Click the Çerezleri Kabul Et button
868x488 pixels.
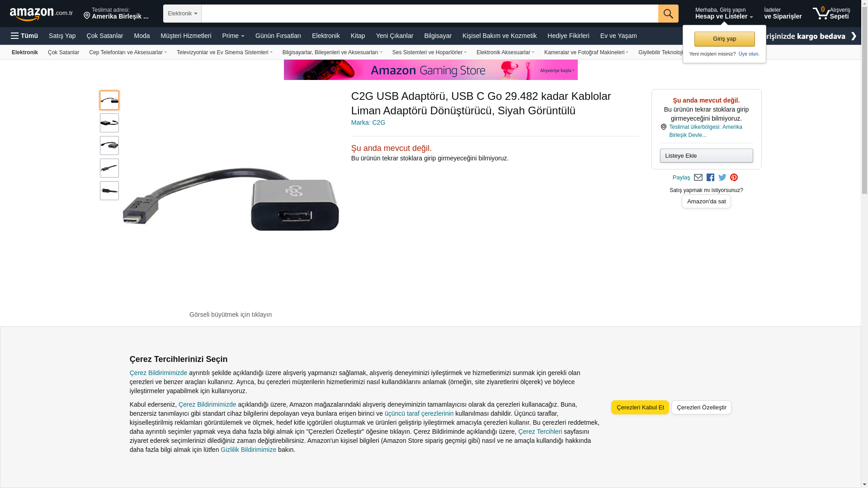click(640, 407)
